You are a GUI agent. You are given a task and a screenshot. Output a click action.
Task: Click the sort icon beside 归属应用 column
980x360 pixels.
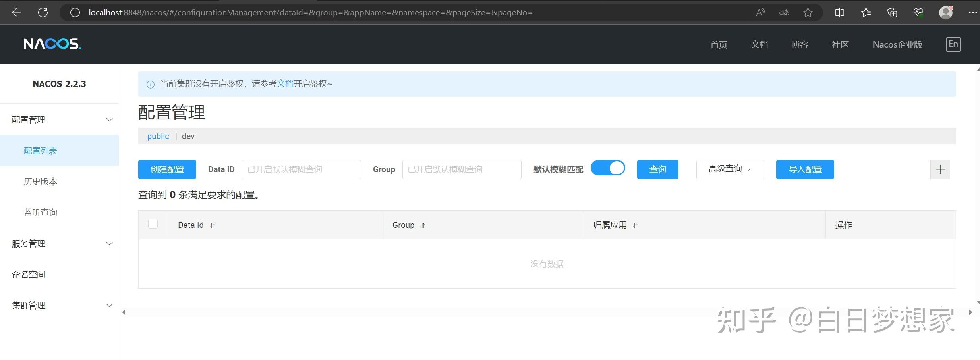tap(634, 225)
